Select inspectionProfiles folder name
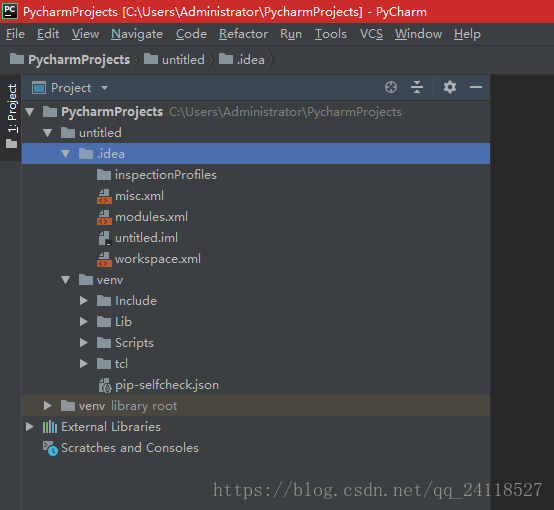This screenshot has height=510, width=554. [166, 175]
